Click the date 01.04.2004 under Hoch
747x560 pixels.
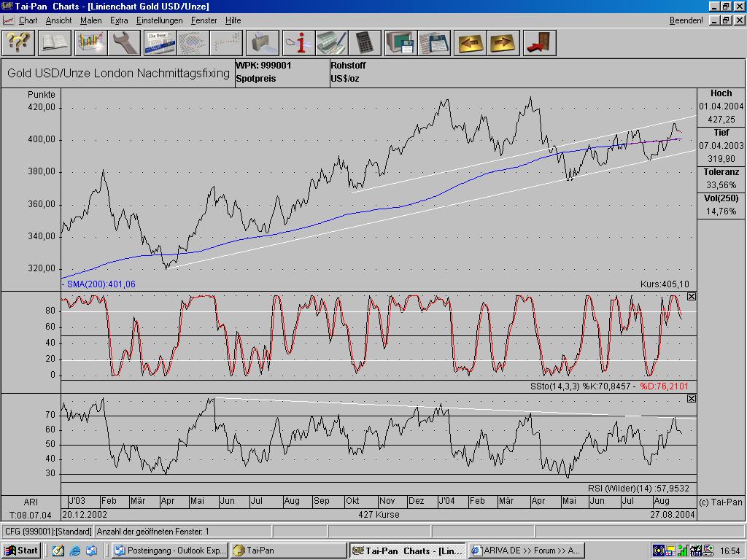click(721, 106)
